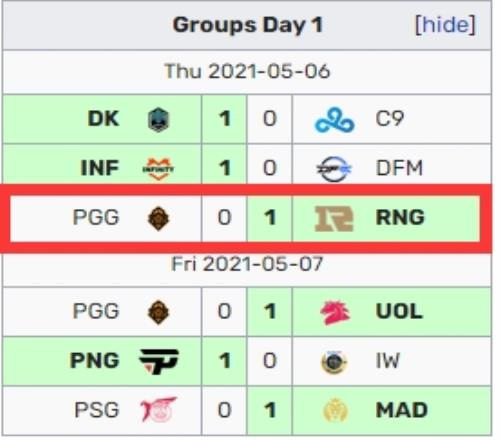
Task: Click the PSG pink team logo
Action: tap(158, 410)
